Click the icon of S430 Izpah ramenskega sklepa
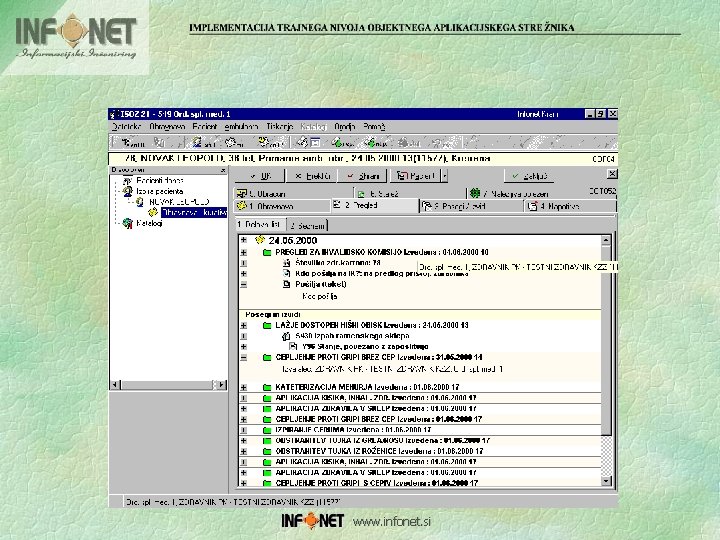 pos(286,336)
